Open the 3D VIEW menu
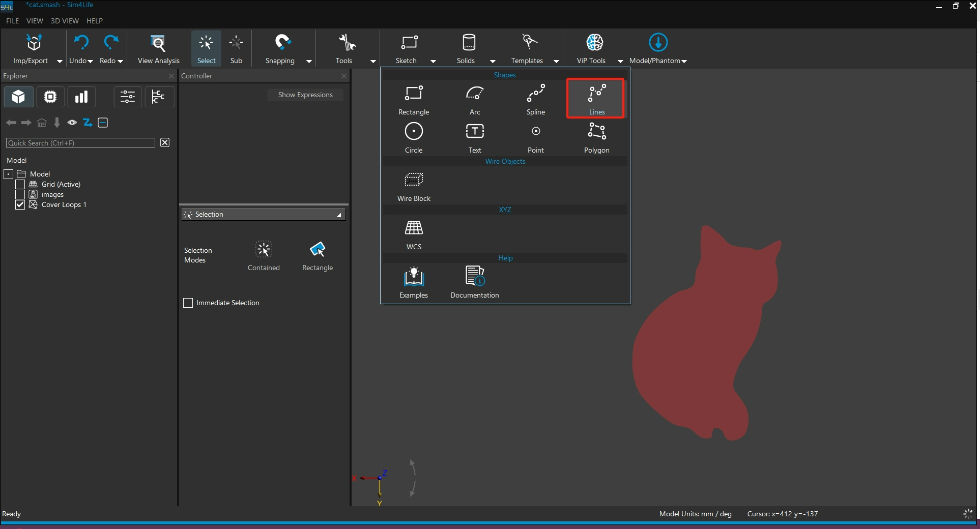980x529 pixels. 65,21
